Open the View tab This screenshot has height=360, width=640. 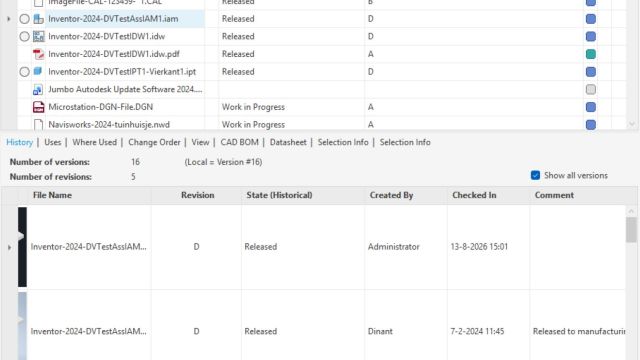(x=200, y=142)
